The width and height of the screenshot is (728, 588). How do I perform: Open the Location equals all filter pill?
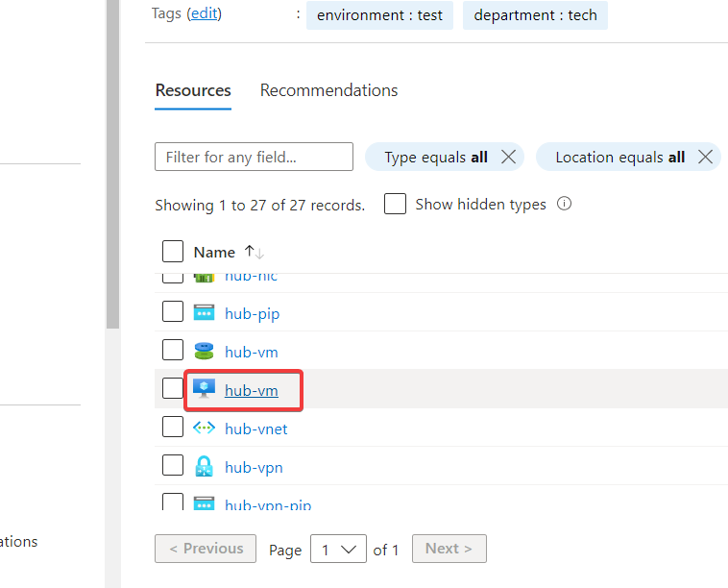(619, 157)
